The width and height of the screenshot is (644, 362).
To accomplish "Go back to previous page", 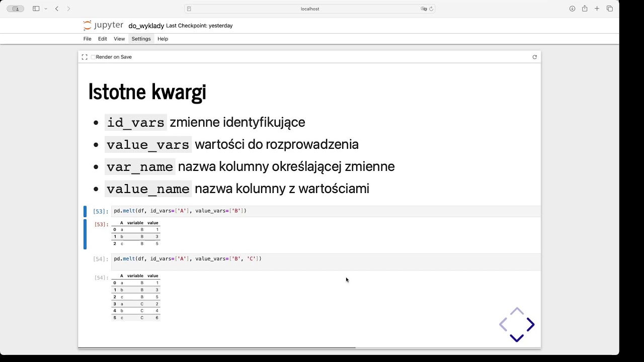I will (57, 9).
